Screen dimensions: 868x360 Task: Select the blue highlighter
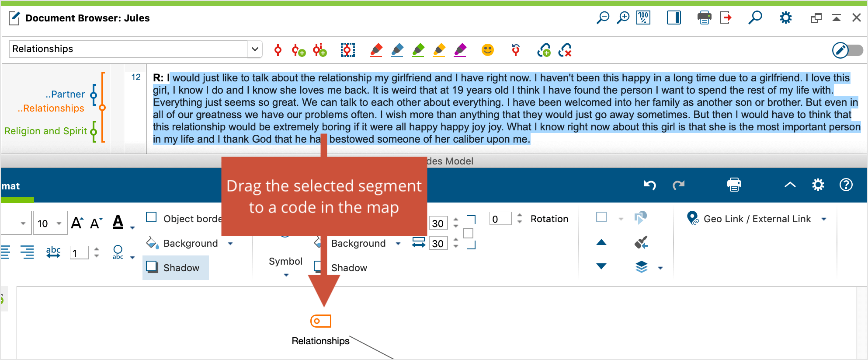pyautogui.click(x=397, y=50)
